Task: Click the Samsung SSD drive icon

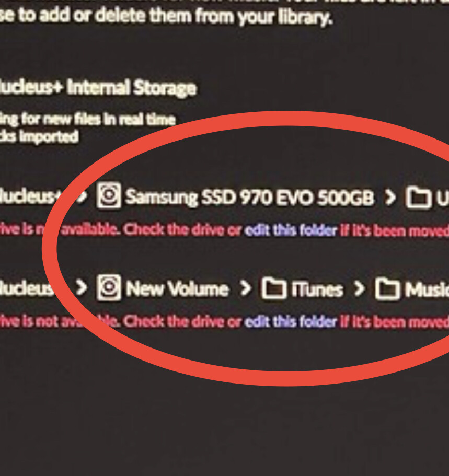Action: click(109, 195)
